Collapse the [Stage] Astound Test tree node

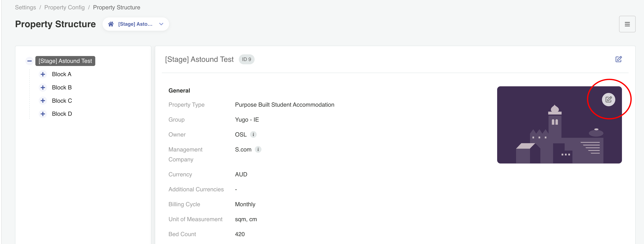click(30, 61)
